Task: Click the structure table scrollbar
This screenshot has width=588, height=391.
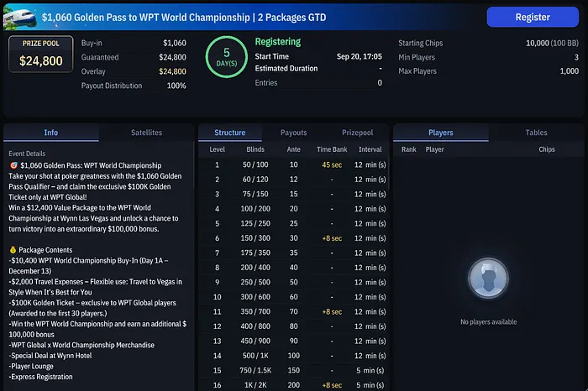Action: pyautogui.click(x=388, y=175)
